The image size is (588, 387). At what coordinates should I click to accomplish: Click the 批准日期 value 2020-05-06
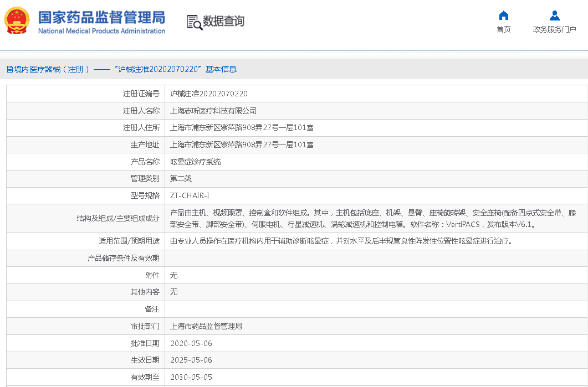click(191, 343)
